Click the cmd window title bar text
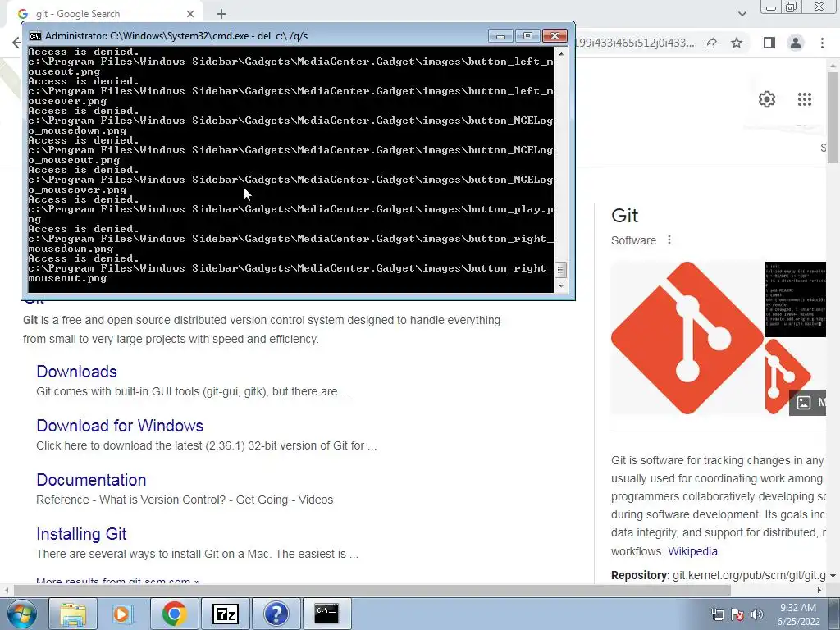840x630 pixels. coord(176,36)
